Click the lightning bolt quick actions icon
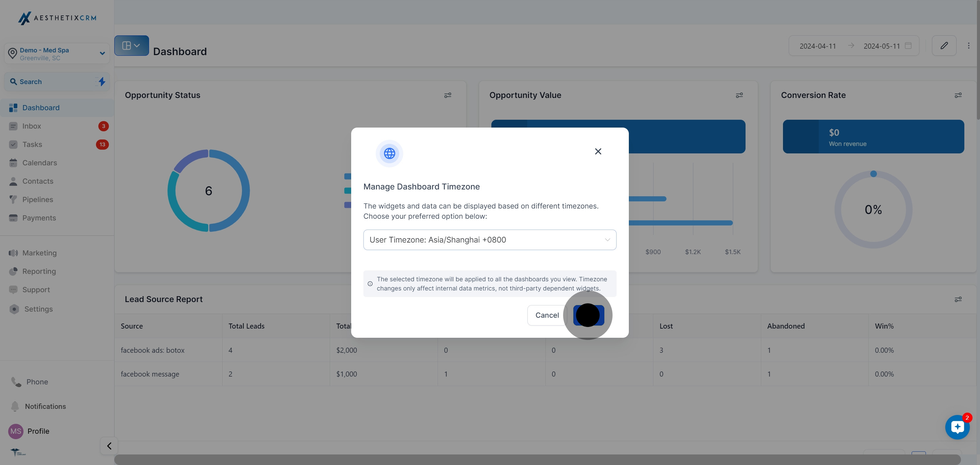Screen dimensions: 980x465 tap(102, 81)
